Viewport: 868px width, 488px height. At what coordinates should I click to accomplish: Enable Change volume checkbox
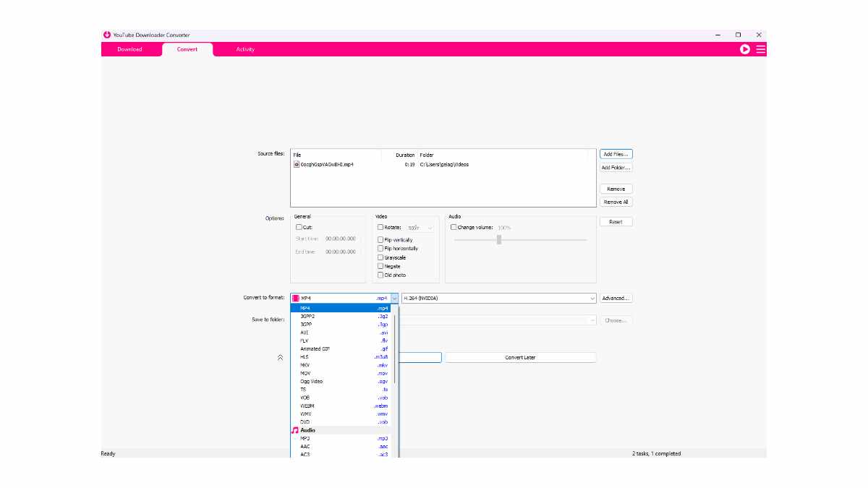coord(454,227)
